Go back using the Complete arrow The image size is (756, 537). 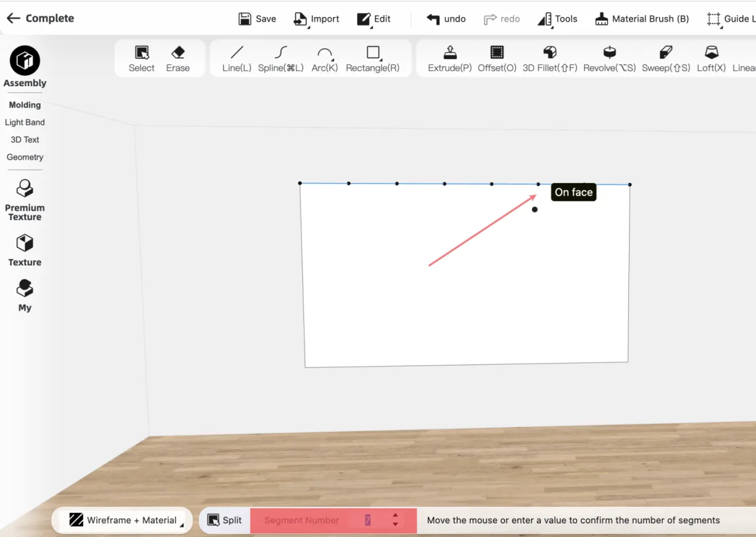point(13,18)
